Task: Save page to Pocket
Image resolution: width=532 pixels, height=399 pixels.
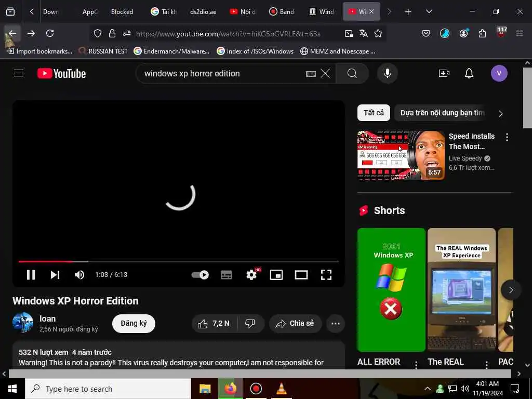Action: 426,33
